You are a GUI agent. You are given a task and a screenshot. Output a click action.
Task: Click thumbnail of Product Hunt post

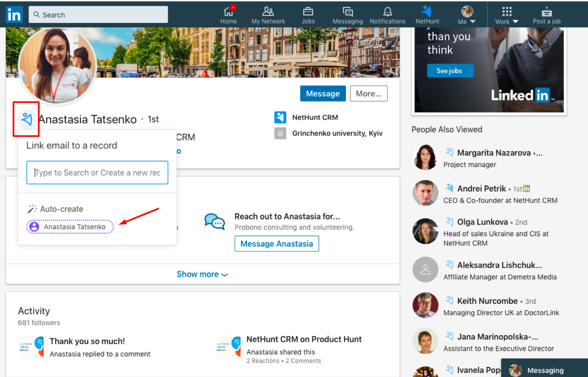click(x=228, y=347)
